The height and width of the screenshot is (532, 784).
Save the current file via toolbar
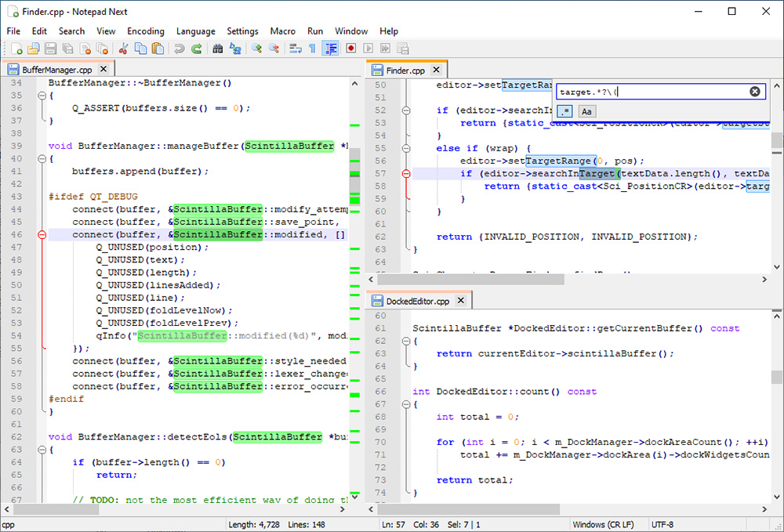point(50,49)
